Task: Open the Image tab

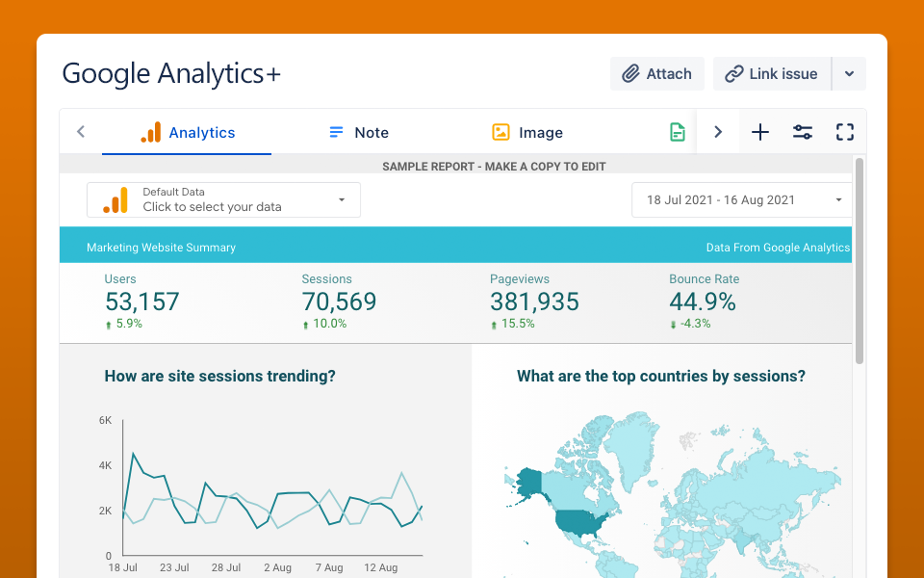Action: (x=527, y=132)
